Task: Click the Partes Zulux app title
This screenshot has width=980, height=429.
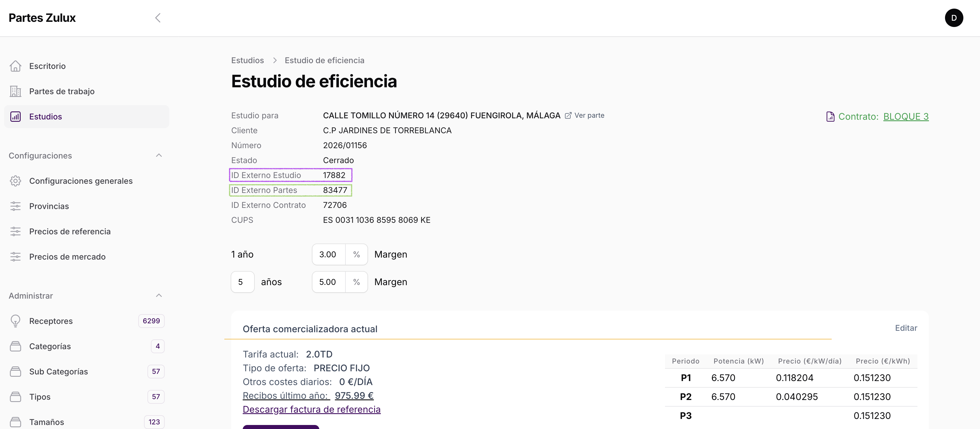Action: pos(42,18)
